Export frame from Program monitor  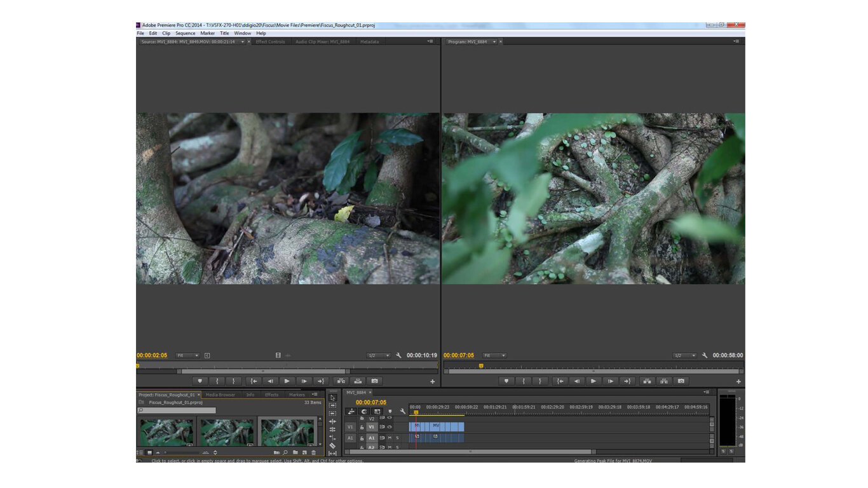coord(681,381)
